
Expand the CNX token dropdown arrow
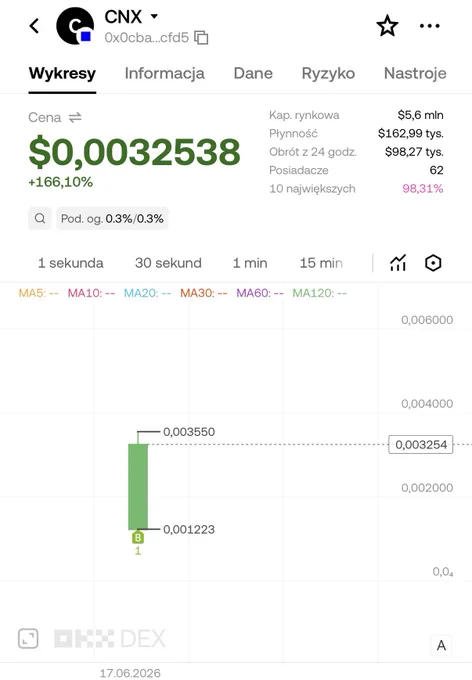pyautogui.click(x=154, y=16)
